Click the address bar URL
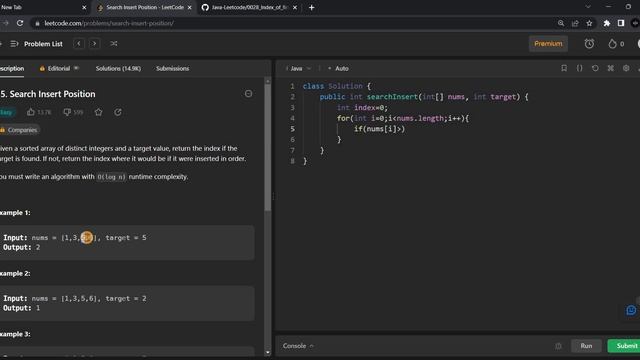The height and width of the screenshot is (360, 640). [x=109, y=23]
